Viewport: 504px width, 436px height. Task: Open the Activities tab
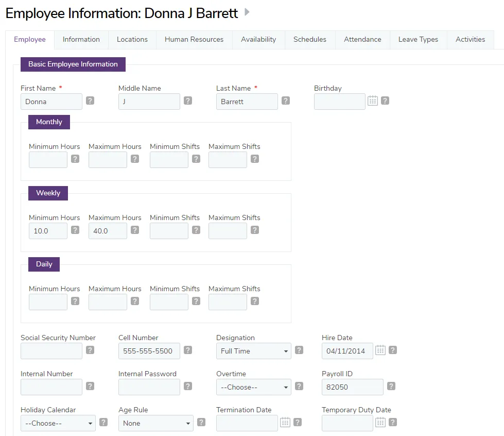coord(470,40)
